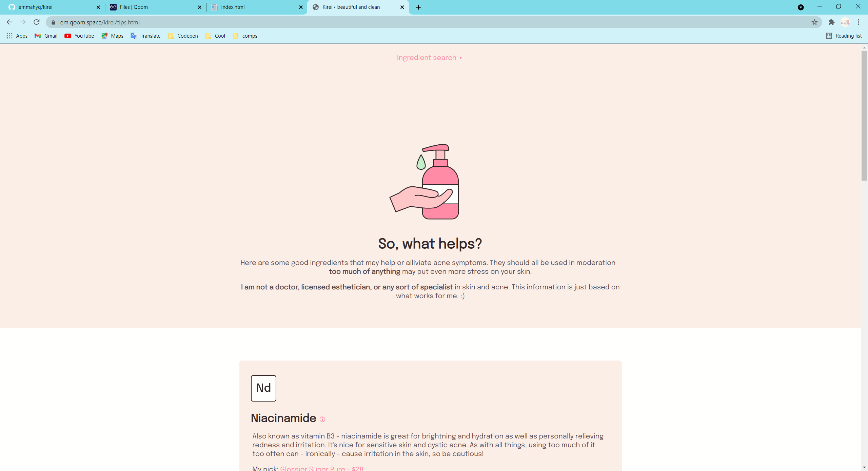Bookmark this page with star icon
This screenshot has width=868, height=471.
814,22
